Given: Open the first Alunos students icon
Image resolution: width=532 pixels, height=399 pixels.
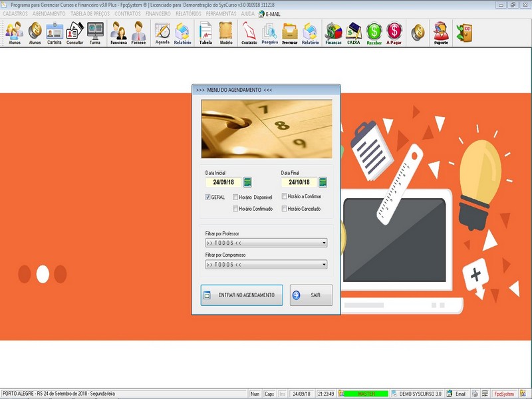Looking at the screenshot, I should (x=15, y=33).
